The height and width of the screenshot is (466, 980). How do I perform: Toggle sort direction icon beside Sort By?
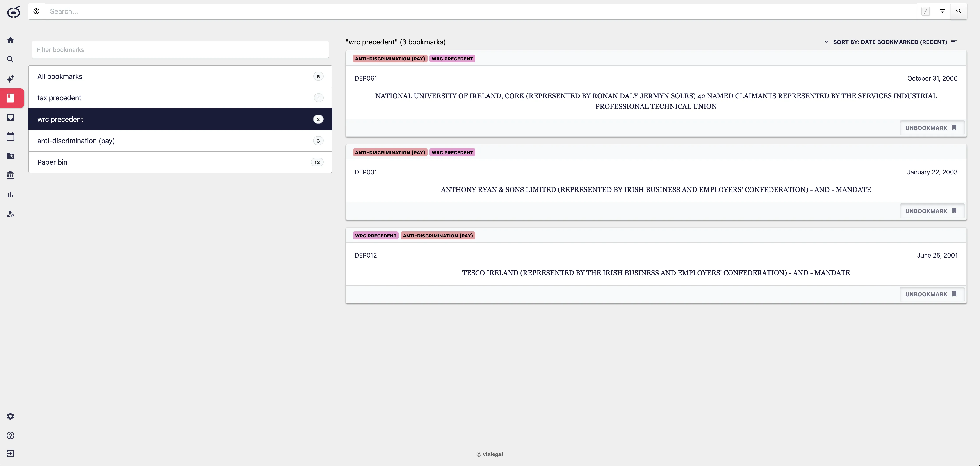(x=954, y=42)
